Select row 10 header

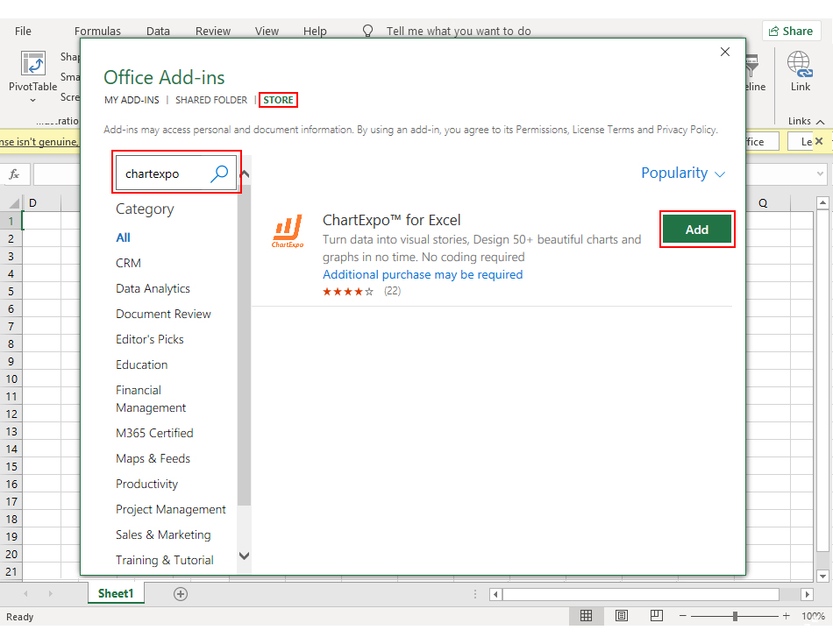(11, 379)
